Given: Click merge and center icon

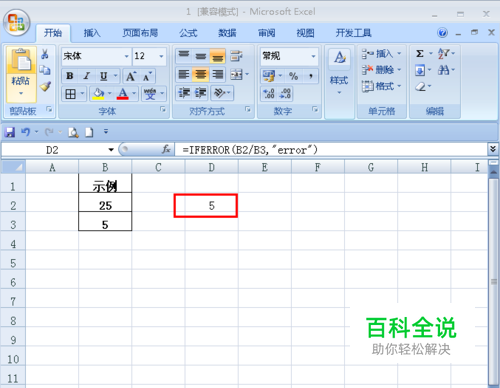Looking at the screenshot, I should coord(236,74).
